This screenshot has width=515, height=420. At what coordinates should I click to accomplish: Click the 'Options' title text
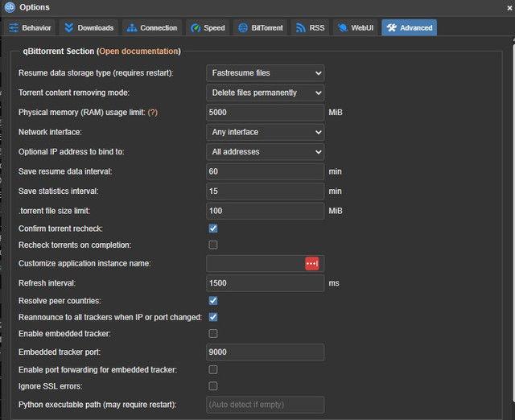click(x=35, y=7)
